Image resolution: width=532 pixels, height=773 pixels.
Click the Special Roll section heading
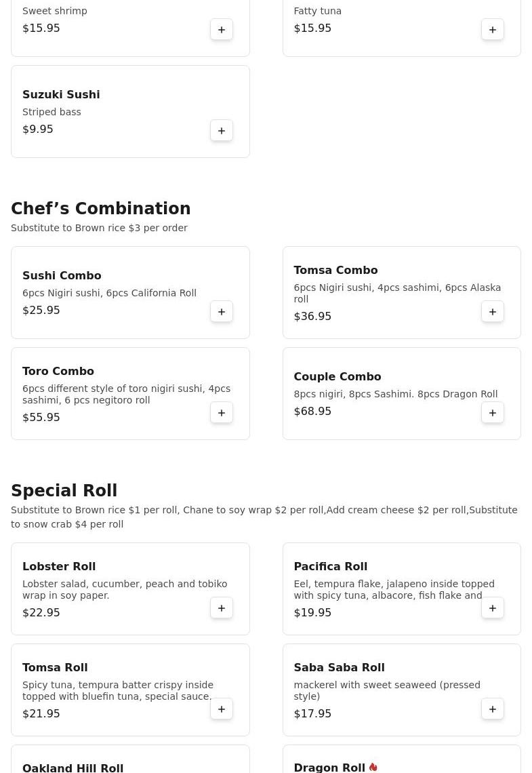click(64, 490)
